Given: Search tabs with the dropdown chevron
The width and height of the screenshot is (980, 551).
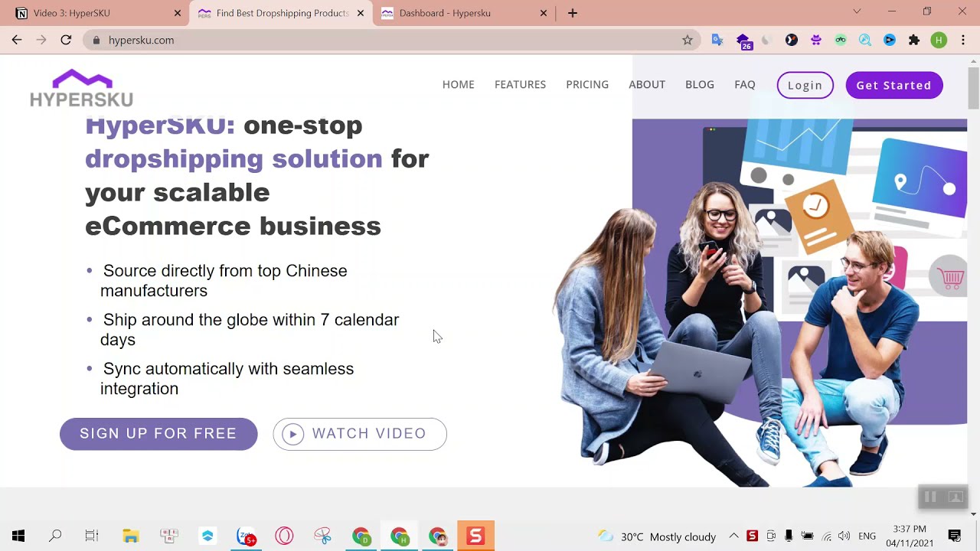Looking at the screenshot, I should click(x=857, y=11).
